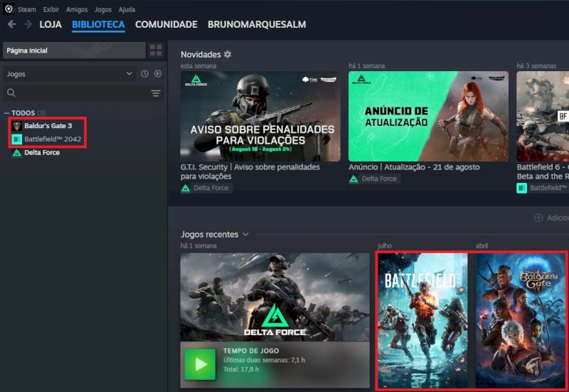Select Battlefield 2042 in library list
Image resolution: width=569 pixels, height=392 pixels.
point(53,139)
